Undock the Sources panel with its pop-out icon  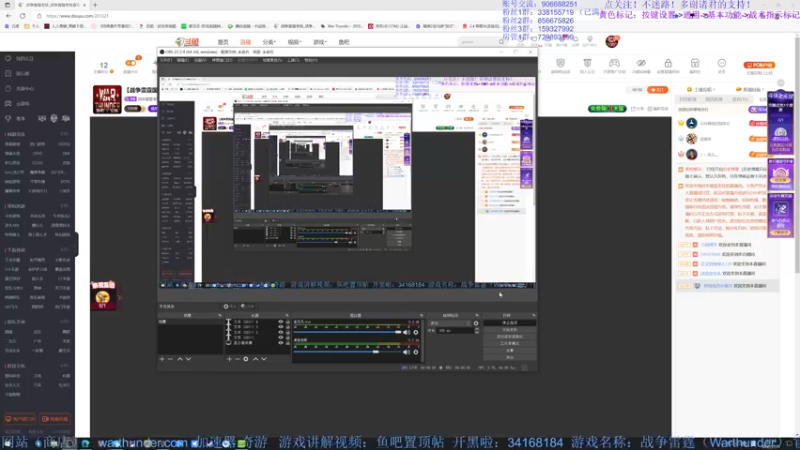point(287,315)
